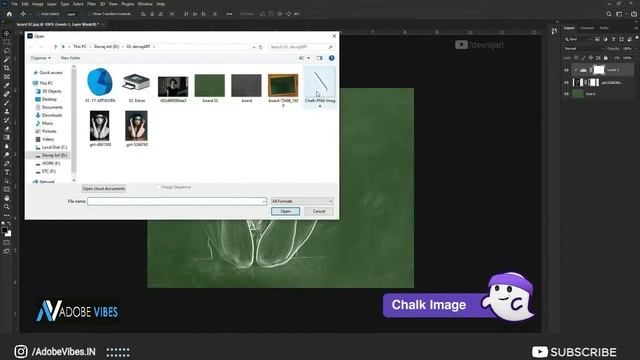Toggle lock image pixels brush icon
The width and height of the screenshot is (640, 360).
[584, 58]
